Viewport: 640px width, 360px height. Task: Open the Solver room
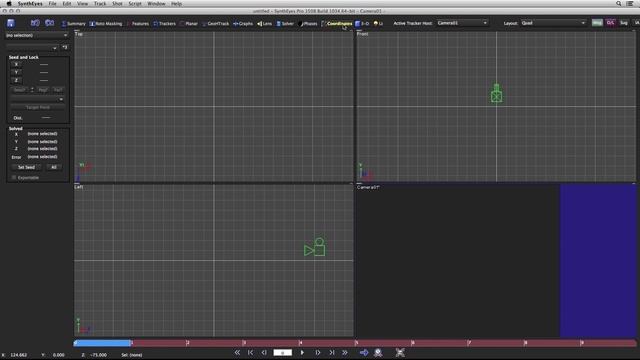285,24
